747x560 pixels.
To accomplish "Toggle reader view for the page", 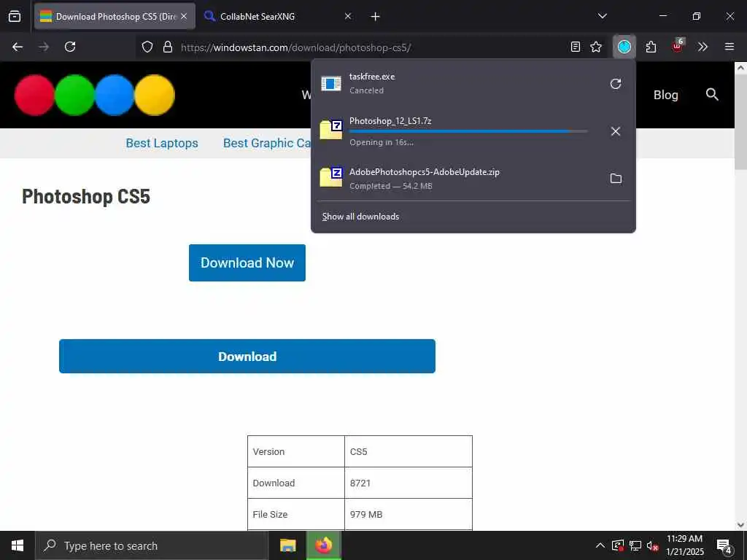I will [x=576, y=47].
